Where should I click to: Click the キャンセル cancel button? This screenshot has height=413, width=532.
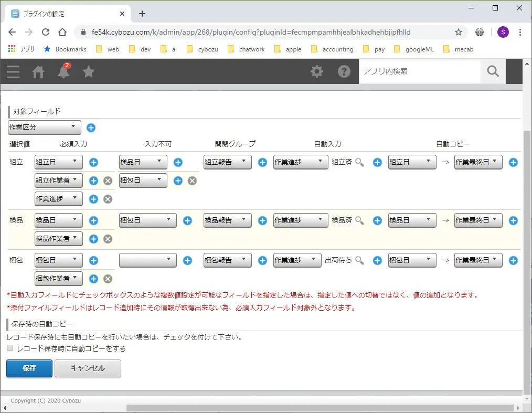pos(88,368)
